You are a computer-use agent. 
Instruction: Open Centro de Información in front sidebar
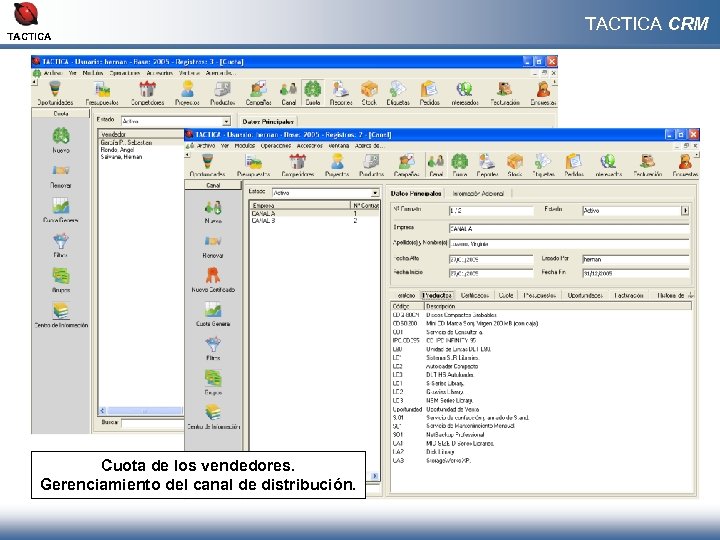point(213,413)
